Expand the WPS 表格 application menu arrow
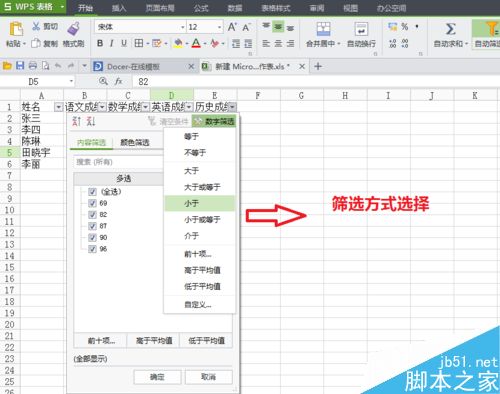Screen dimensions: 500x394 tap(62, 7)
